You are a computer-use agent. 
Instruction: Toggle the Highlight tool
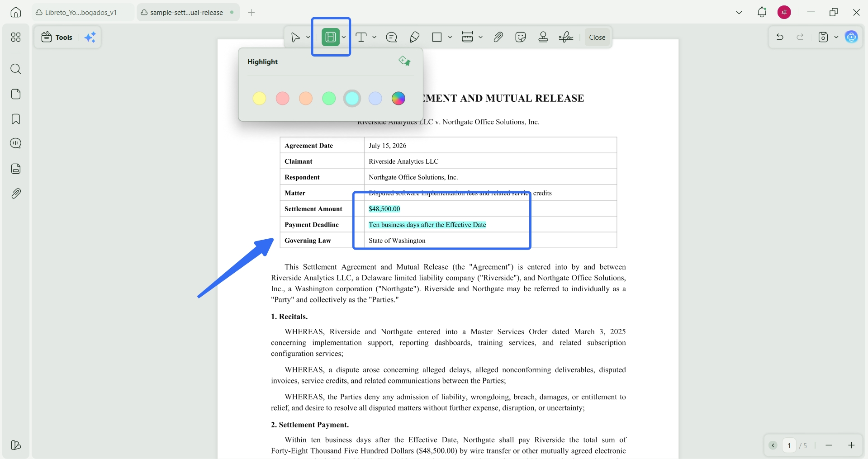tap(331, 37)
